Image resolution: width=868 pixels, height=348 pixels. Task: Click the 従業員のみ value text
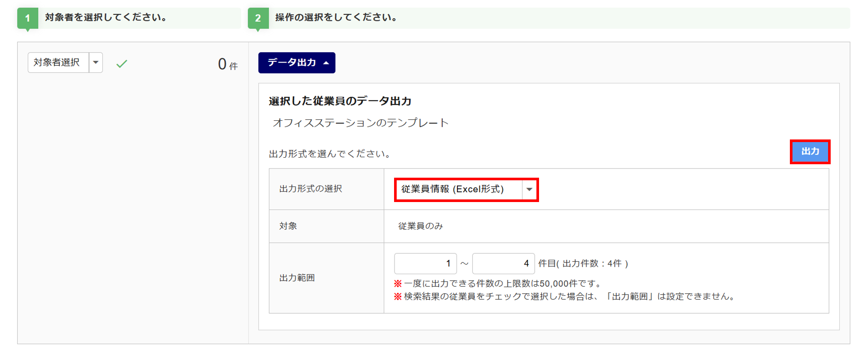pos(420,226)
